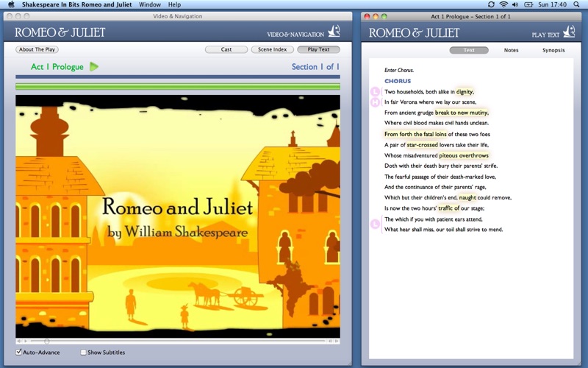
Task: Close the Act 1 Prologue play text window
Action: click(x=367, y=16)
